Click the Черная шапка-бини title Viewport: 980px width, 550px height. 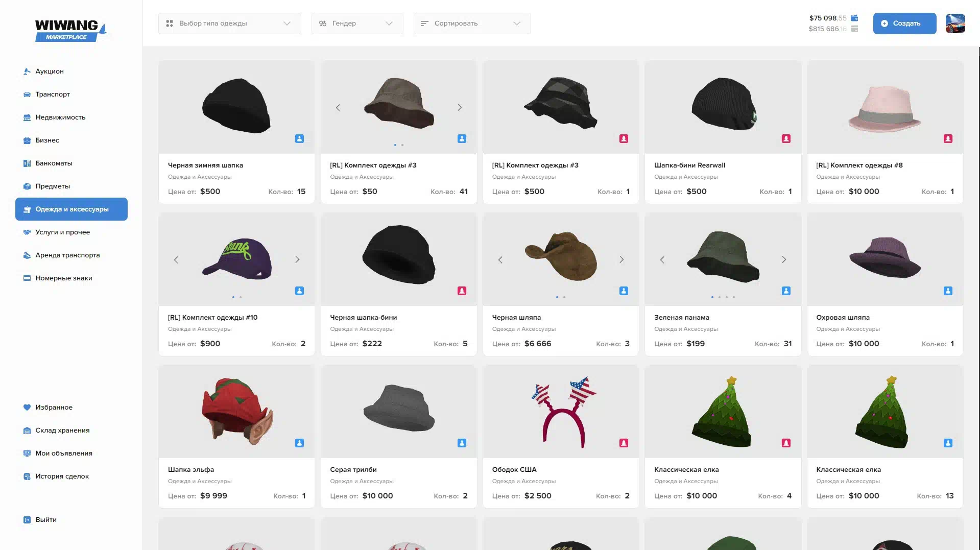pyautogui.click(x=363, y=318)
